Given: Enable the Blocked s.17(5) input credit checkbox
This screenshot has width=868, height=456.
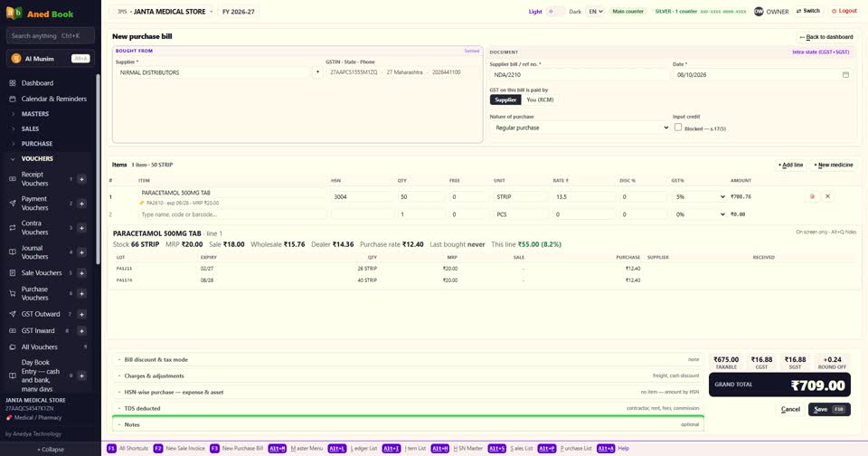Looking at the screenshot, I should tap(677, 128).
